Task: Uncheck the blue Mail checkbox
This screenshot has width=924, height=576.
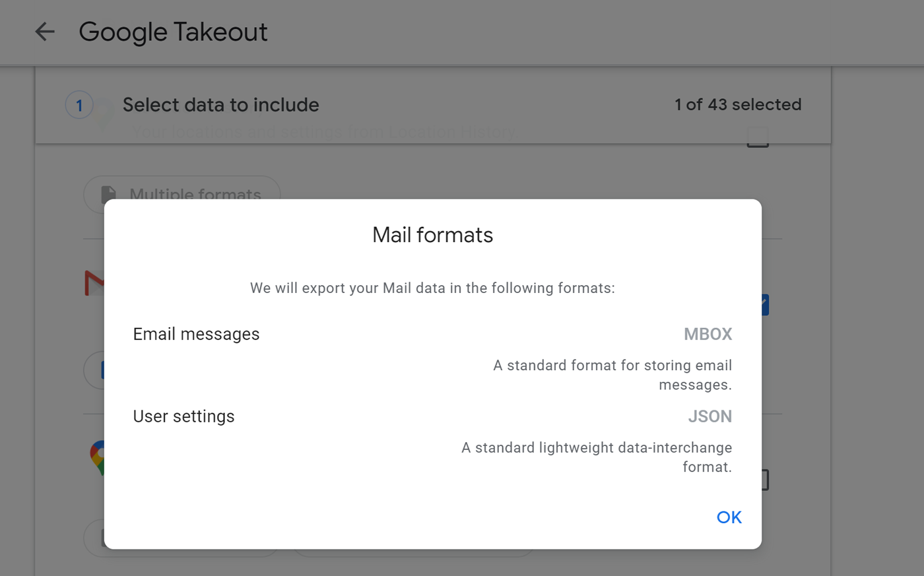Action: click(x=764, y=305)
